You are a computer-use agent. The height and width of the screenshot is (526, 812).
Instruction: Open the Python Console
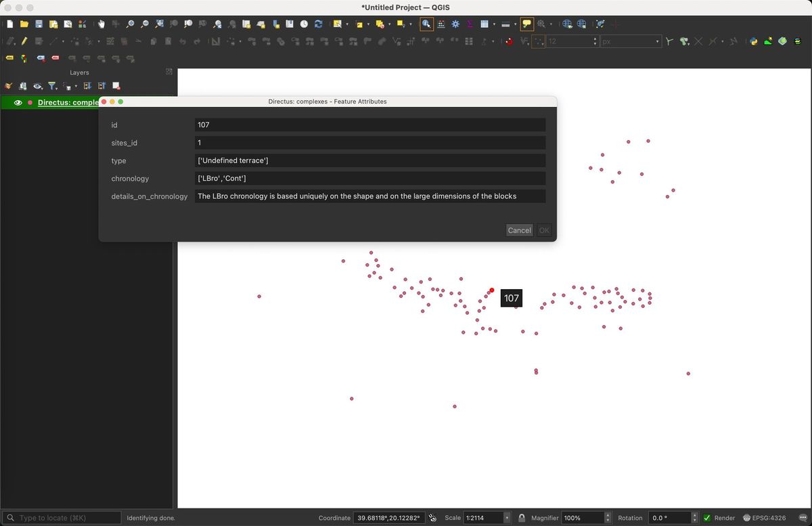[754, 41]
